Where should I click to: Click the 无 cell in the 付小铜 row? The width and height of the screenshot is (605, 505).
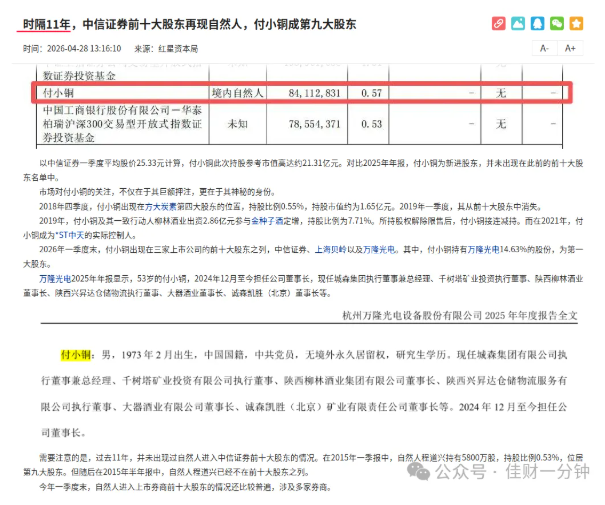pos(501,93)
